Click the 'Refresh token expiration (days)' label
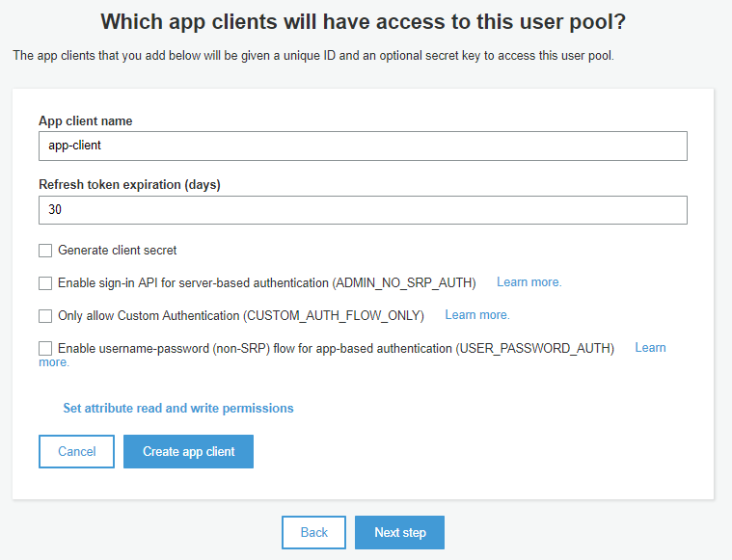The width and height of the screenshot is (732, 560). (x=129, y=185)
